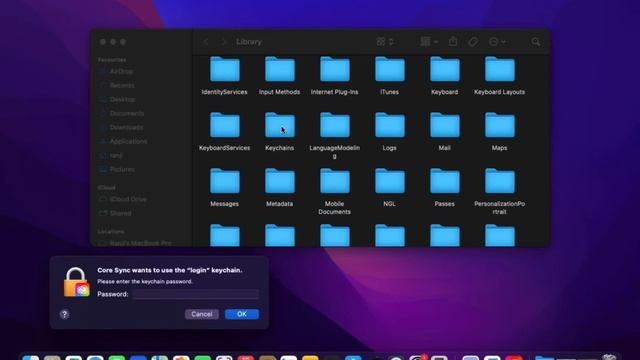640x360 pixels.
Task: Select the LanguageModeling folder
Action: tap(335, 136)
